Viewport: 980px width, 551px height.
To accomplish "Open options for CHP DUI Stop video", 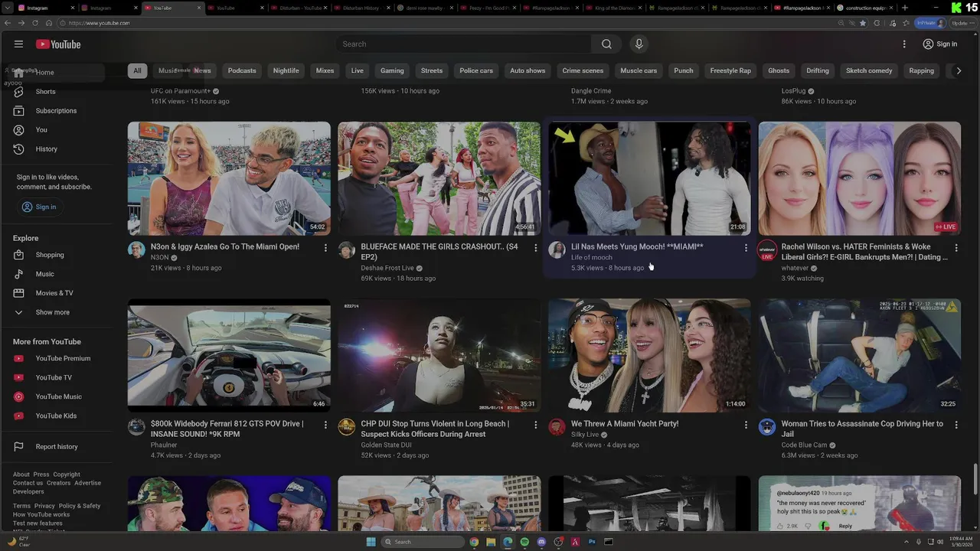I will [x=535, y=425].
